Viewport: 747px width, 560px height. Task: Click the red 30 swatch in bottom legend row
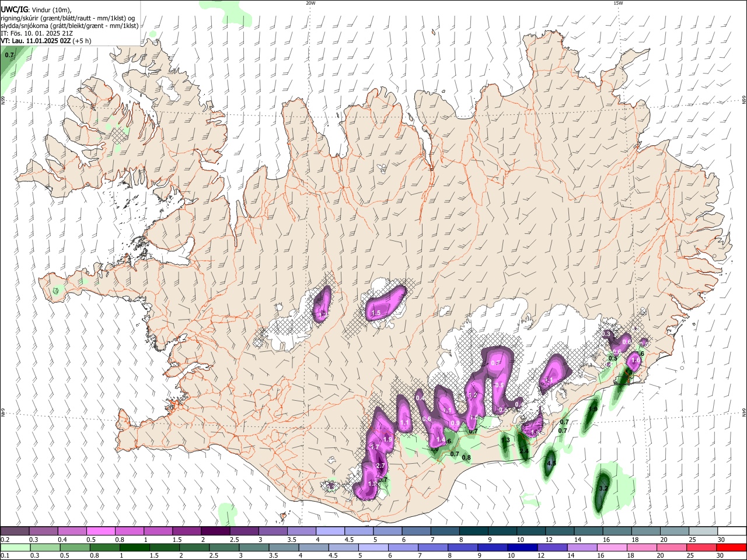731,548
